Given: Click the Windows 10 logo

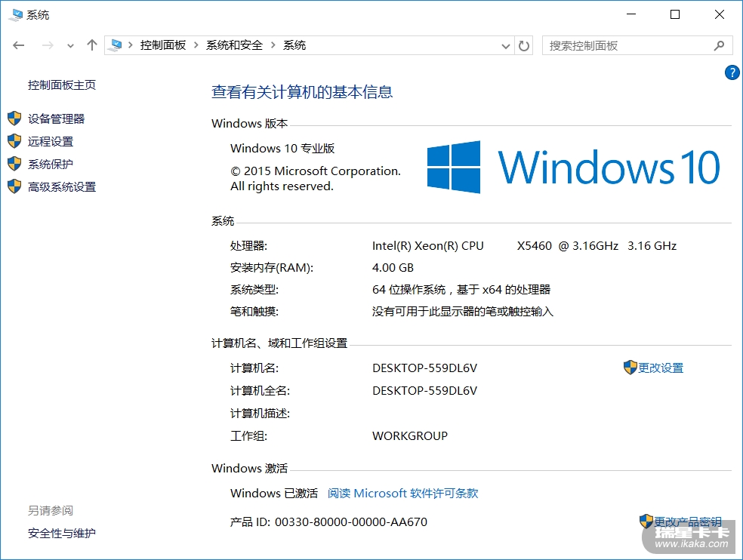Looking at the screenshot, I should 573,167.
